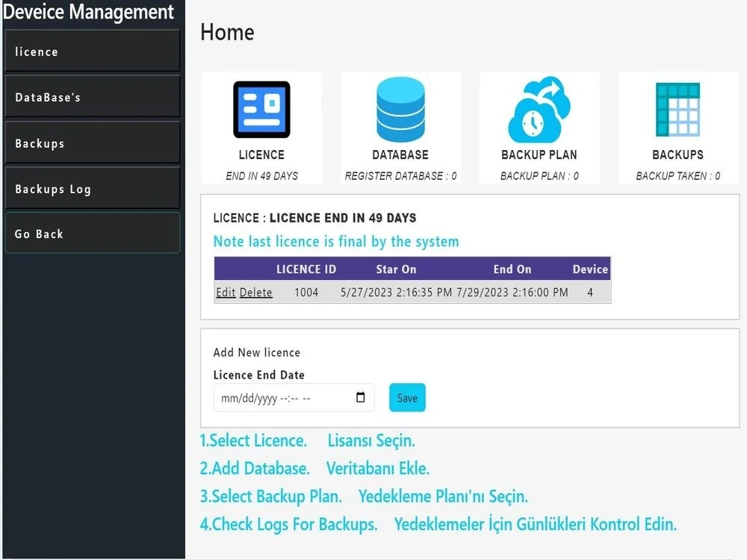Click the 1.Select Licence step link
The height and width of the screenshot is (560, 747).
[x=254, y=441]
